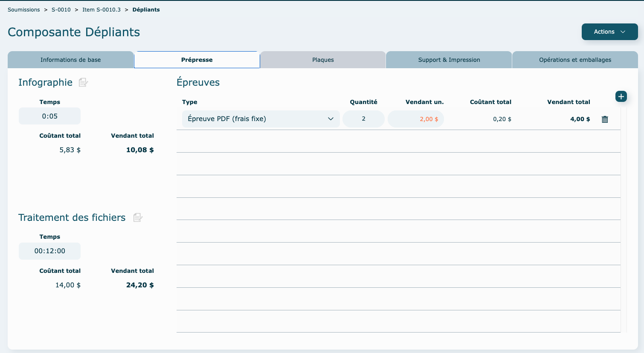
Task: Delete the Épreuve PDF row with trash icon
Action: click(x=604, y=119)
